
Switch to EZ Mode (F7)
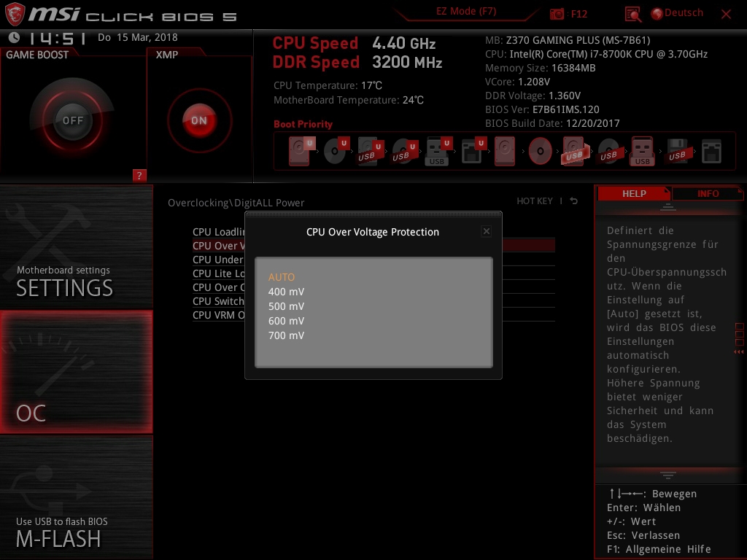(466, 12)
